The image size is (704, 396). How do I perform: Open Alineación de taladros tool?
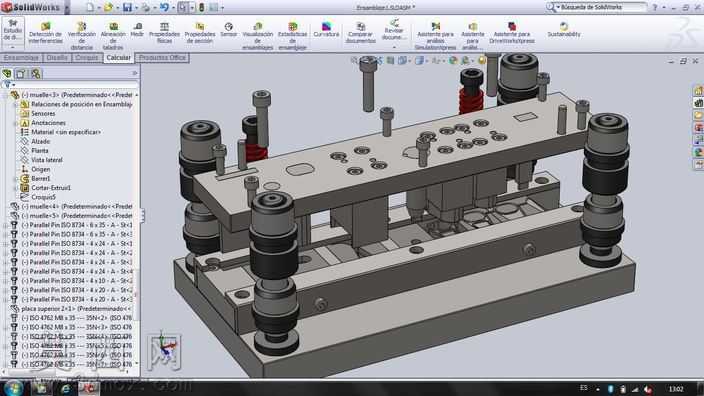[x=113, y=35]
